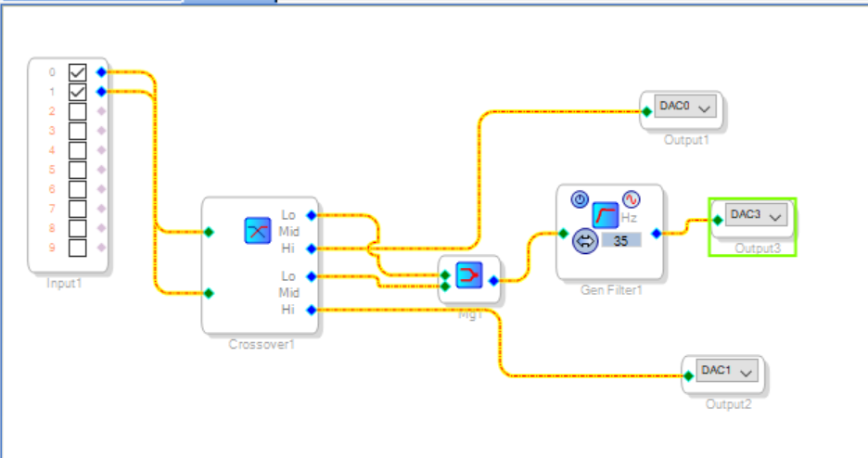868x458 pixels.
Task: Click Output3 green input pin
Action: (718, 220)
